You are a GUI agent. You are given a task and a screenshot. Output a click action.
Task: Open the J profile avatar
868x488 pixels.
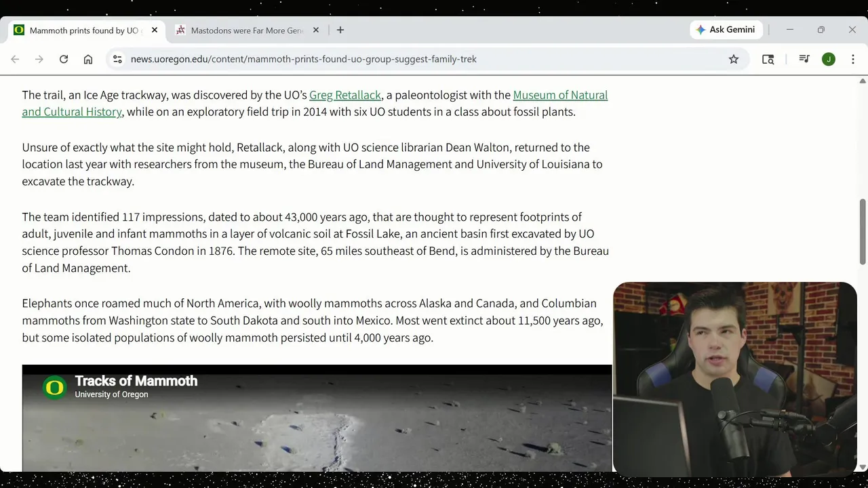pos(829,59)
